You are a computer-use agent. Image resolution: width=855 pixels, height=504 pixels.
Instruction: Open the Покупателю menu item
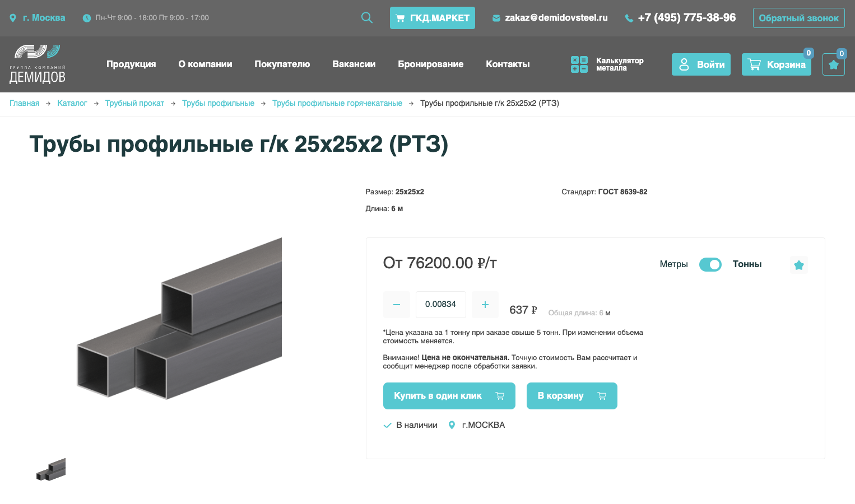pyautogui.click(x=282, y=64)
